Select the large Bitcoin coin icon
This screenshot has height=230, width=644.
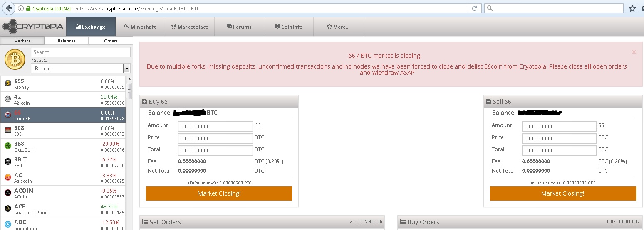coord(15,60)
